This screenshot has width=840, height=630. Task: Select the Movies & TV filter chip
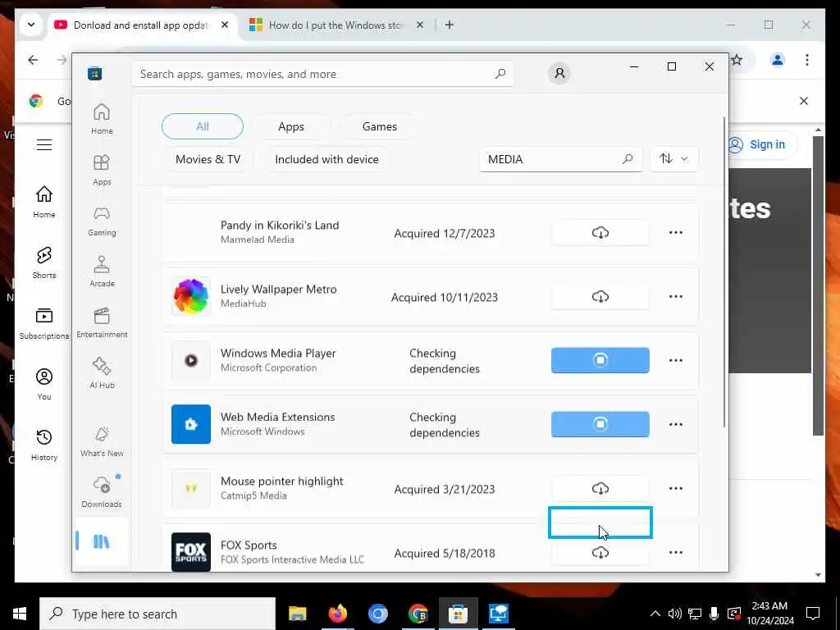tap(208, 159)
